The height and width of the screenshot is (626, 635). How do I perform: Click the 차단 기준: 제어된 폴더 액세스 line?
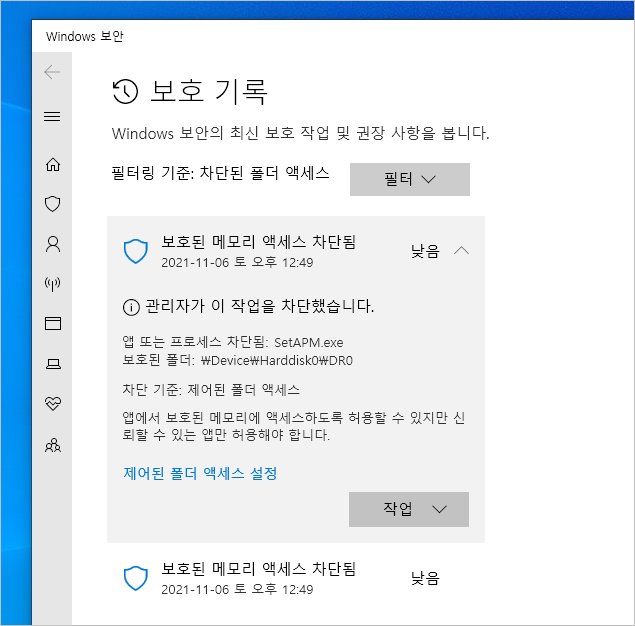pos(211,390)
